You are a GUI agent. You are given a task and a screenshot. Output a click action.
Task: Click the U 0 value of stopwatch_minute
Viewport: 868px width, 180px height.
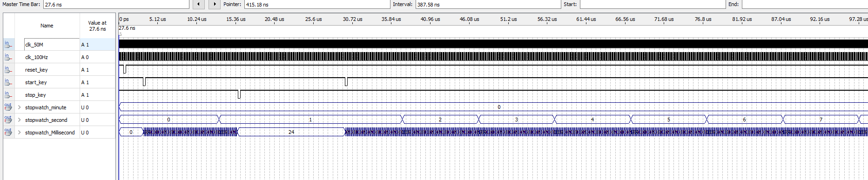coord(85,107)
